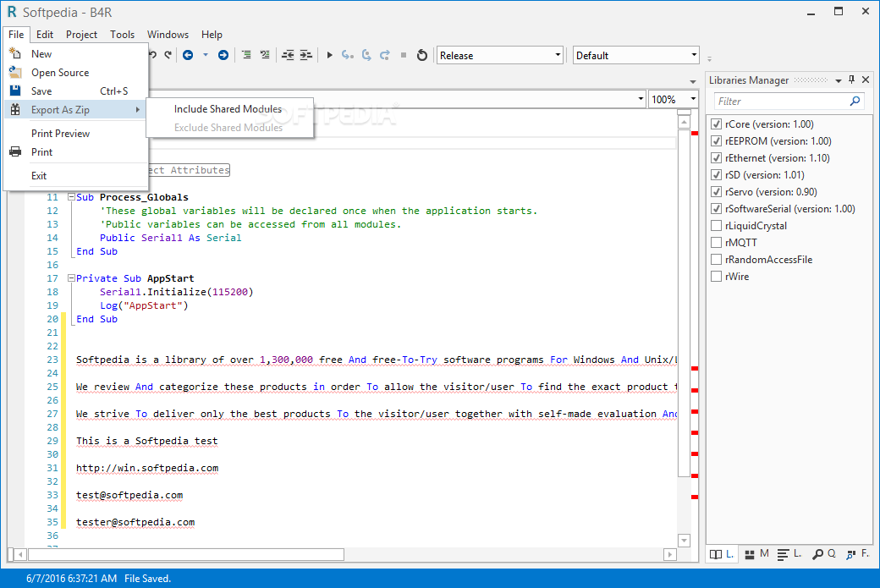
Task: Open the Help menu
Action: [x=212, y=34]
